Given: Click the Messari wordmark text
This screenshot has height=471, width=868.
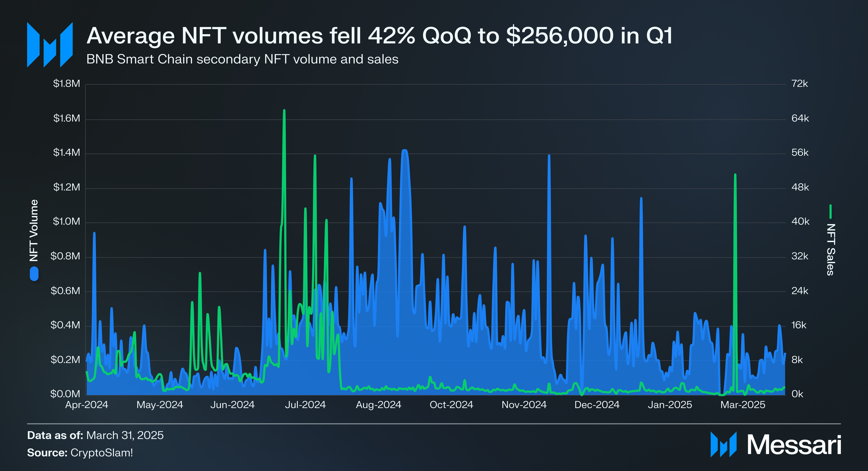Looking at the screenshot, I should [794, 445].
